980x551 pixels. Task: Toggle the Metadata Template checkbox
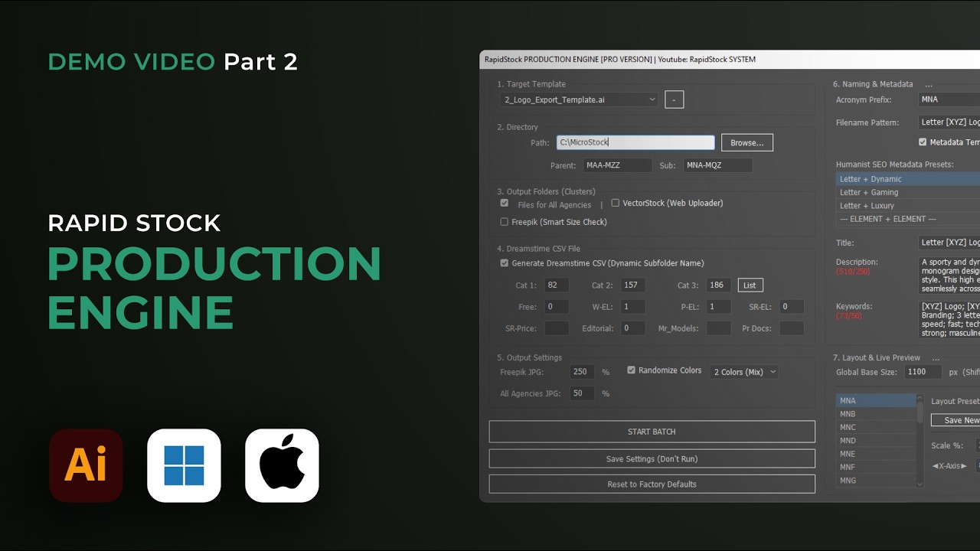pyautogui.click(x=923, y=142)
